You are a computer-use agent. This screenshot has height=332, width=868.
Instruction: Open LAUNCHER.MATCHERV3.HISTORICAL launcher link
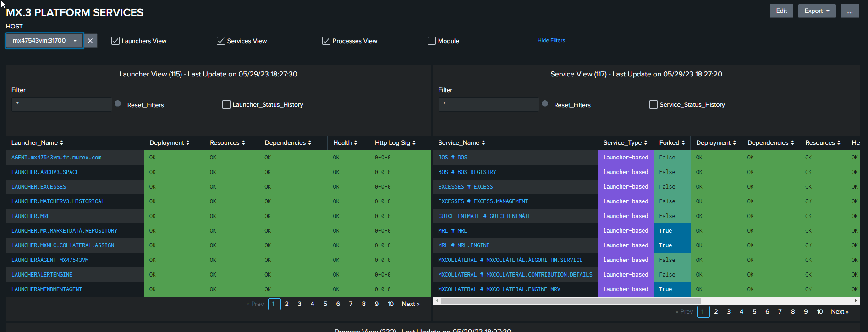[x=58, y=201]
